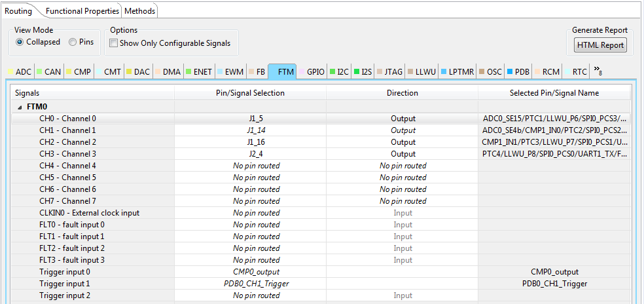The width and height of the screenshot is (644, 304).
Task: Generate the HTML Report
Action: 600,45
